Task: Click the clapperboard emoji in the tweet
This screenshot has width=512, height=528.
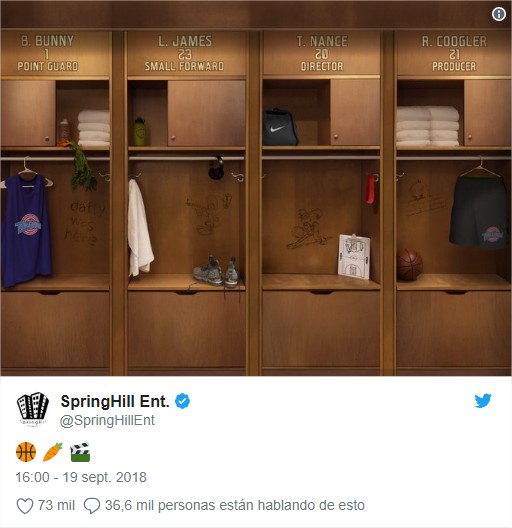Action: click(80, 452)
